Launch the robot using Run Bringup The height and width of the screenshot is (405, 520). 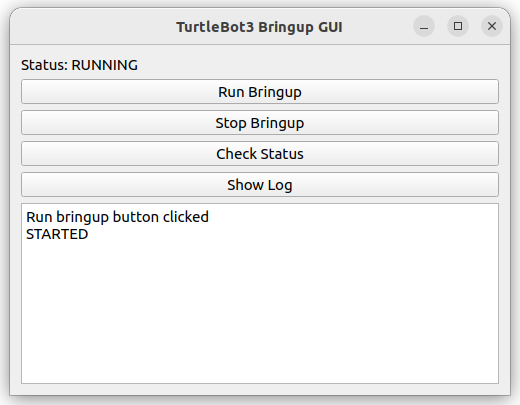point(260,92)
